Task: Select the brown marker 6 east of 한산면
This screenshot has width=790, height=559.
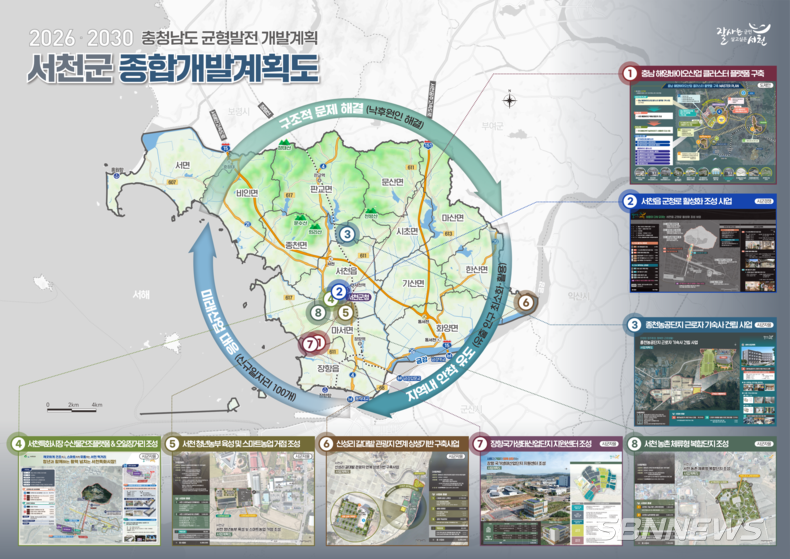Action: point(526,302)
